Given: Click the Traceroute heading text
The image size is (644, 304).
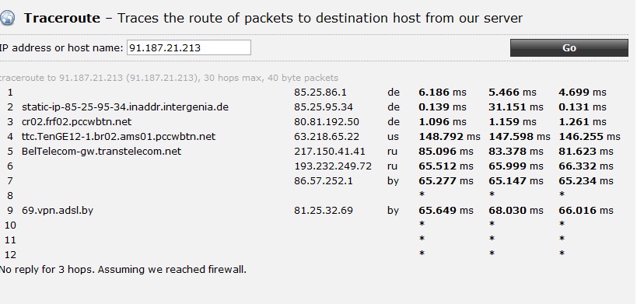Looking at the screenshot, I should [61, 18].
